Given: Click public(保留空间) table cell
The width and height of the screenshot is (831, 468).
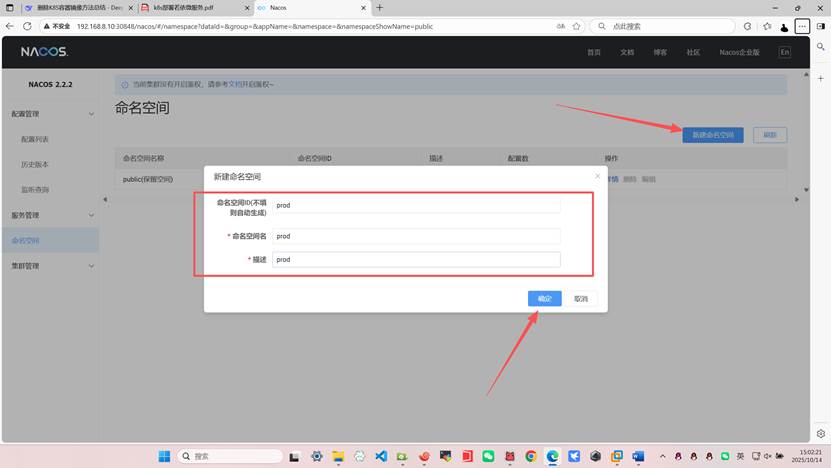Looking at the screenshot, I should (x=148, y=179).
